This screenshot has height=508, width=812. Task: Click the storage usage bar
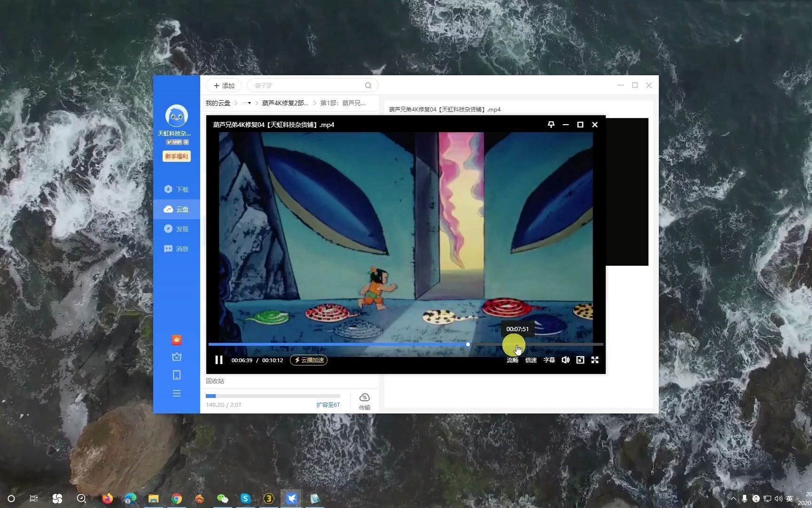point(273,396)
